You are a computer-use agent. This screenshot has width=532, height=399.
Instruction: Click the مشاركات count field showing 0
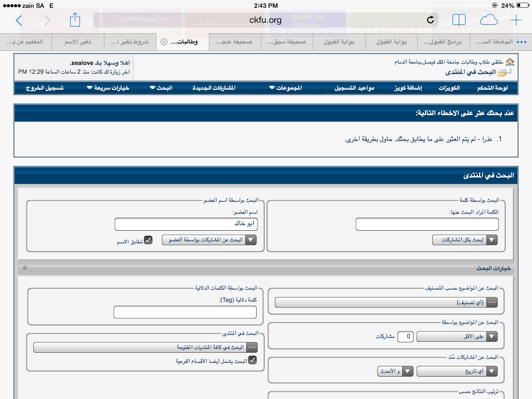point(405,337)
